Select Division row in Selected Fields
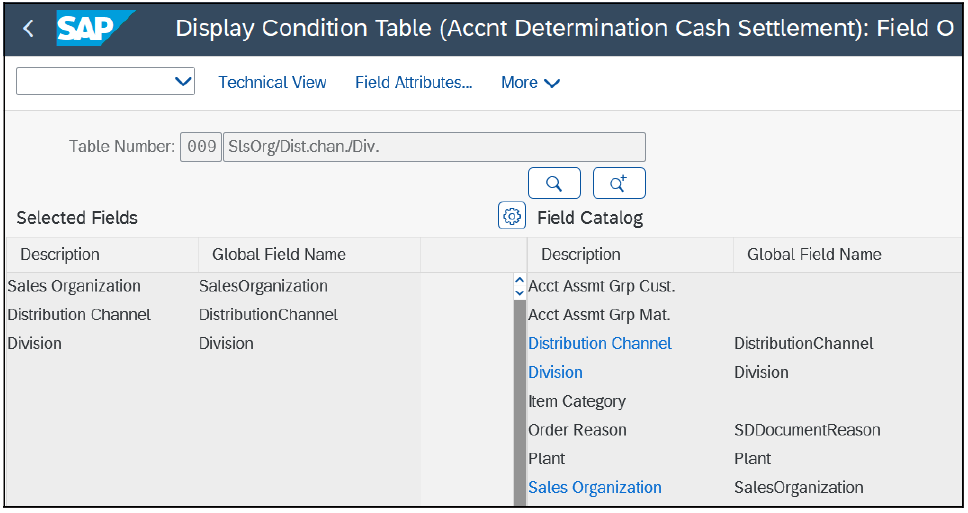The width and height of the screenshot is (968, 513). tap(35, 343)
